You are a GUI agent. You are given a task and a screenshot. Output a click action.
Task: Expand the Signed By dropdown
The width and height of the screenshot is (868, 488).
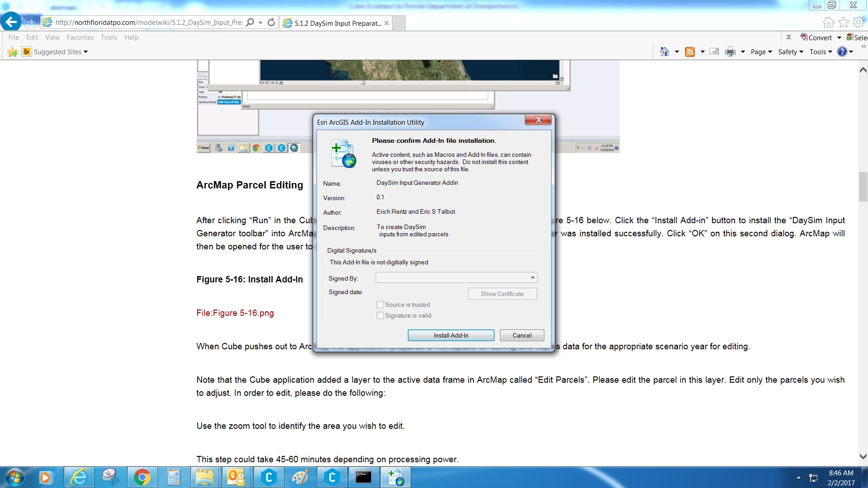(x=533, y=277)
